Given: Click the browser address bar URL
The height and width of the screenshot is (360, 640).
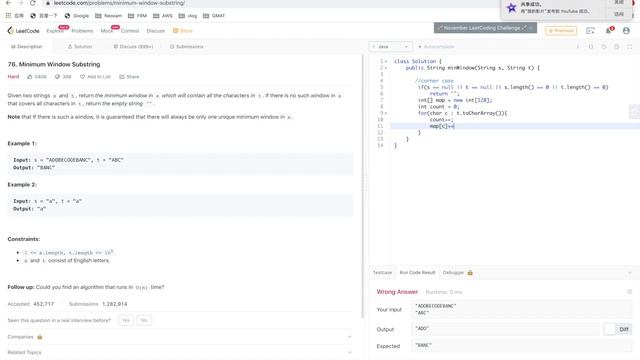Looking at the screenshot, I should [119, 3].
